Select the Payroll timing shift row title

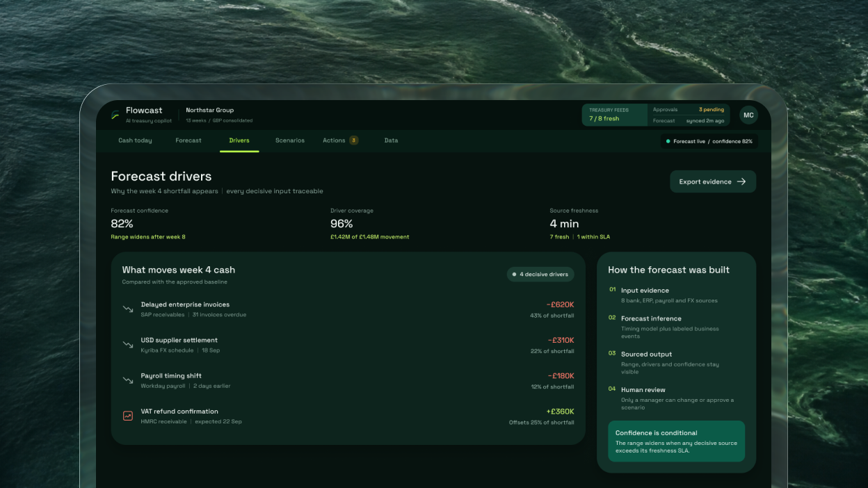[171, 375]
